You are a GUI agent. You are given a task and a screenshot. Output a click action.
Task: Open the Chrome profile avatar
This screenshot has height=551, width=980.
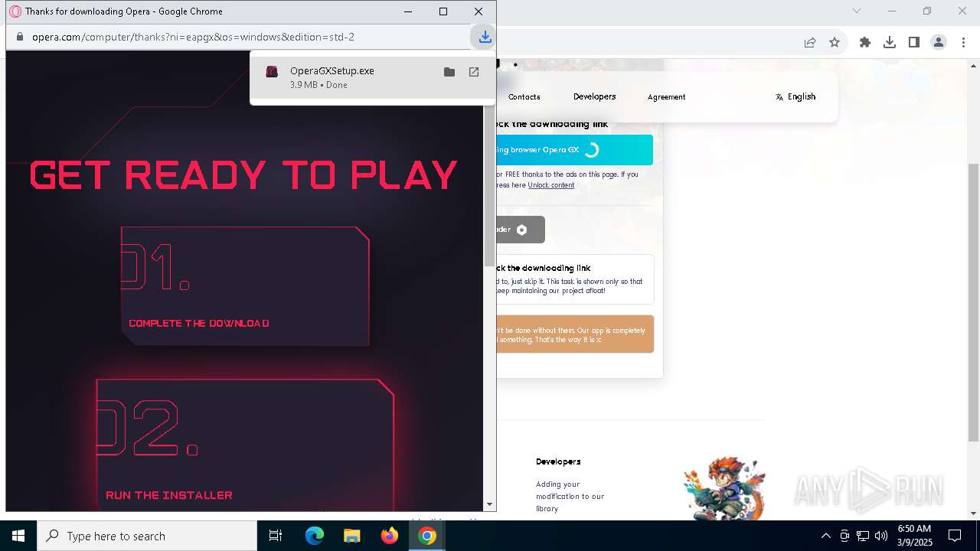coord(939,43)
